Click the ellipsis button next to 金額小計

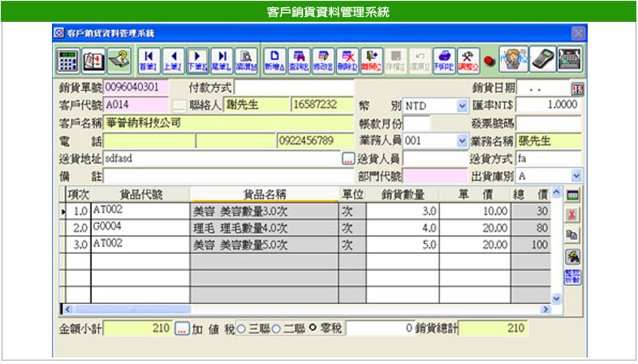pos(182,329)
